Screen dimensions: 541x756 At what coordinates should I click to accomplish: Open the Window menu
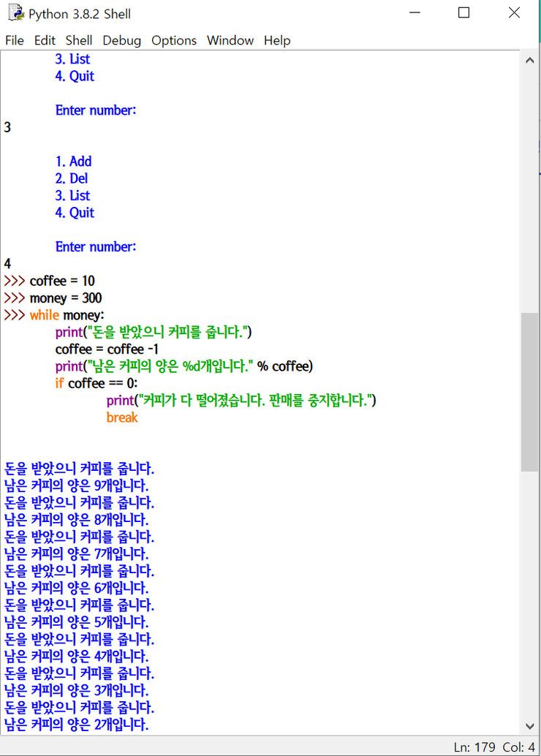click(x=230, y=40)
